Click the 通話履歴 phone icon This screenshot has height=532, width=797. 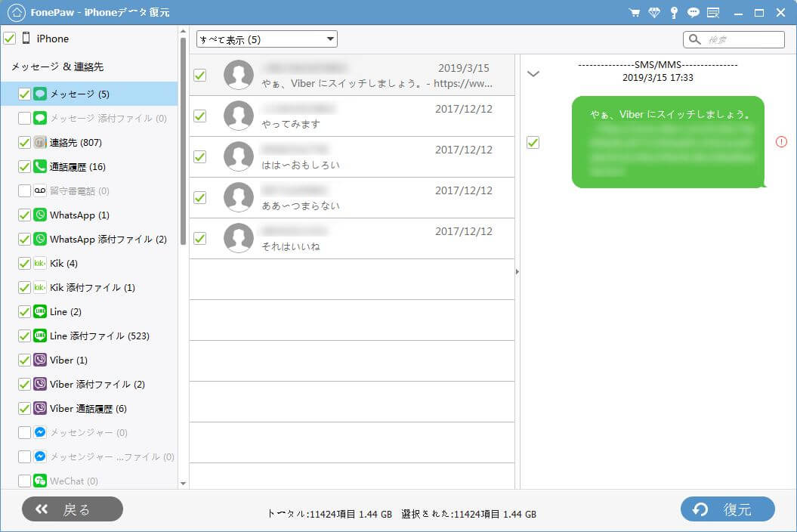(40, 166)
